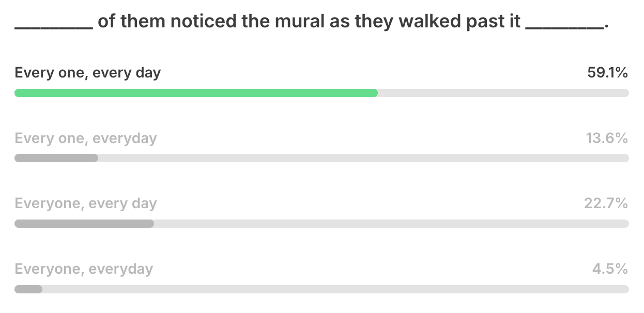The width and height of the screenshot is (644, 313).
Task: Click the green filled progress bar
Action: tap(196, 93)
